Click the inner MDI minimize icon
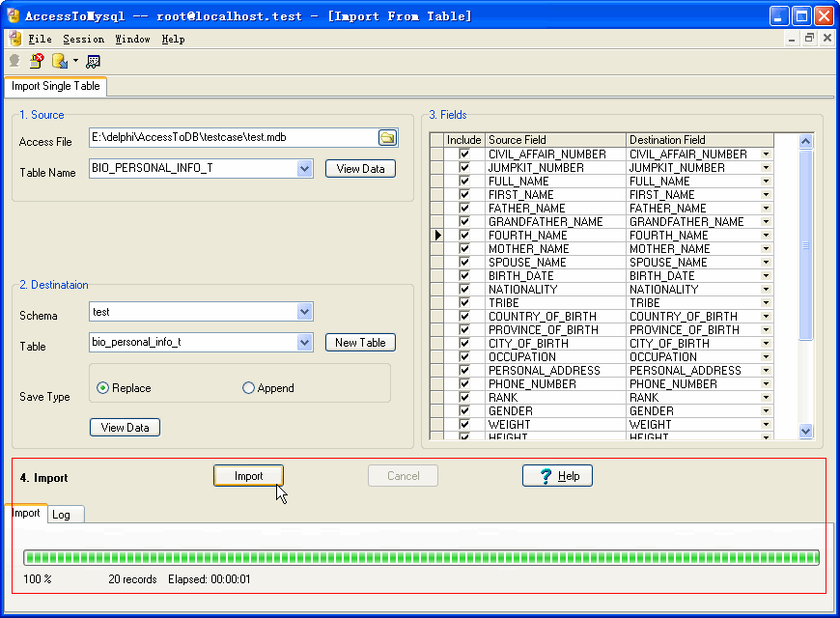The height and width of the screenshot is (618, 840). 792,39
